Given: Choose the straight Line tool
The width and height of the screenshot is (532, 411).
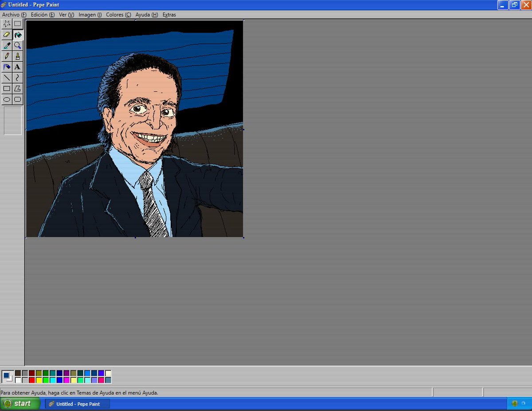Looking at the screenshot, I should tap(7, 78).
